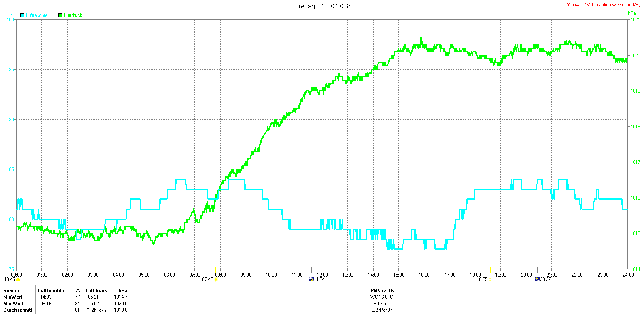Click the '-0.2hPa/3h' pressure tendency
644x314 pixels.
coord(381,310)
